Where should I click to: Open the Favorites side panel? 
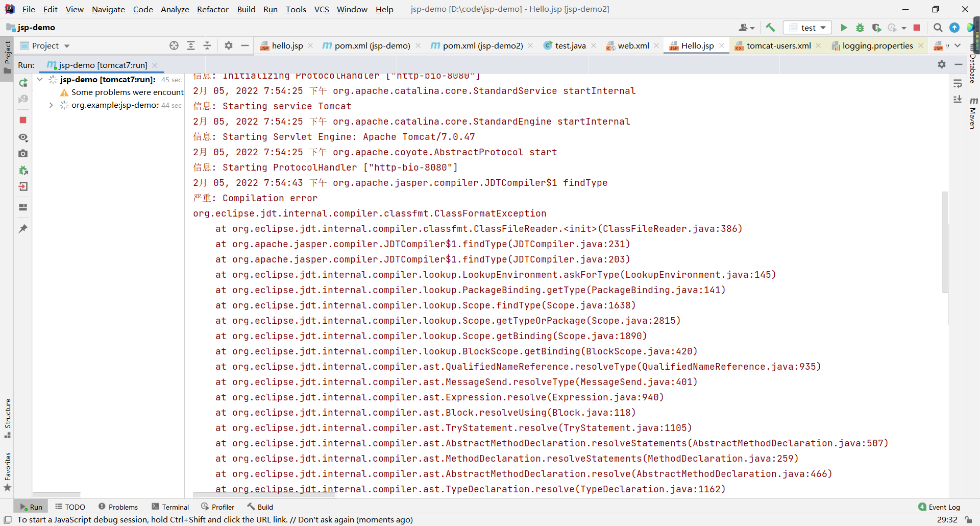7,472
